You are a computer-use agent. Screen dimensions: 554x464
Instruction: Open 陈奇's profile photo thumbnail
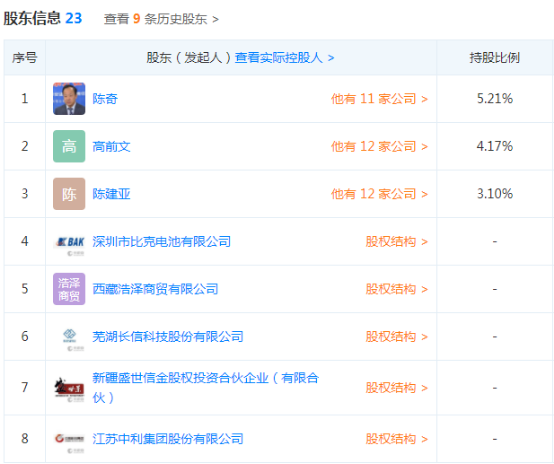tap(69, 99)
